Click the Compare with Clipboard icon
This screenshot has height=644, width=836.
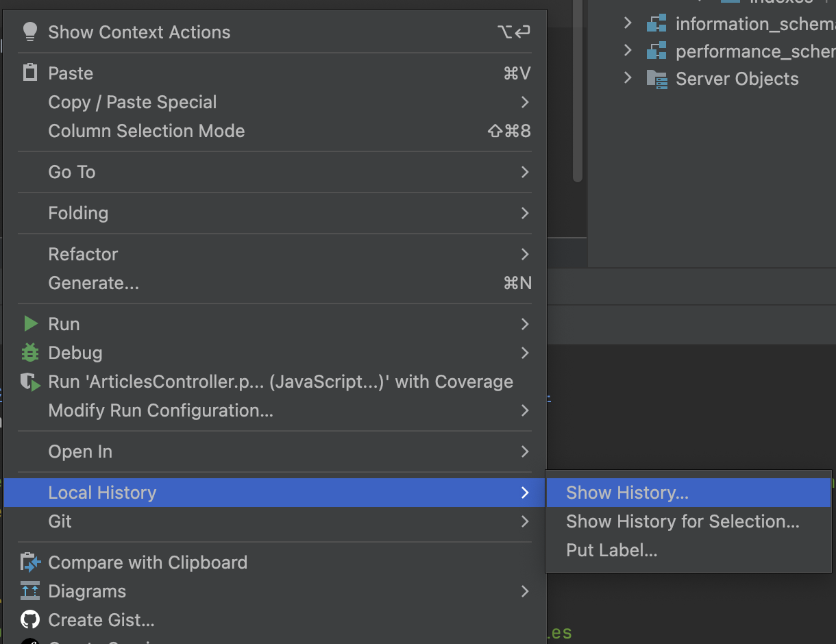(30, 562)
